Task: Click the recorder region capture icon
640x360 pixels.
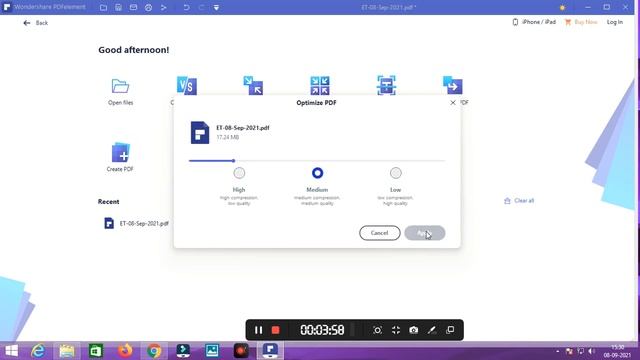Action: click(378, 330)
